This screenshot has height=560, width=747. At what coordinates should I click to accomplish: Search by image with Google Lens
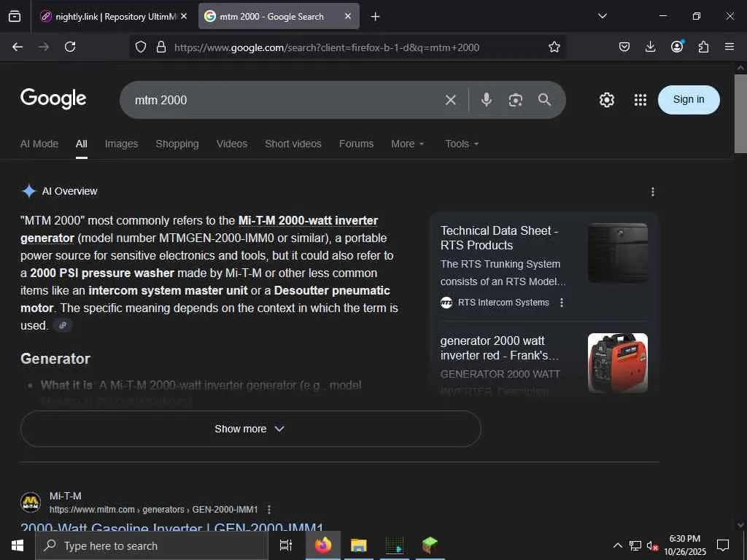516,100
